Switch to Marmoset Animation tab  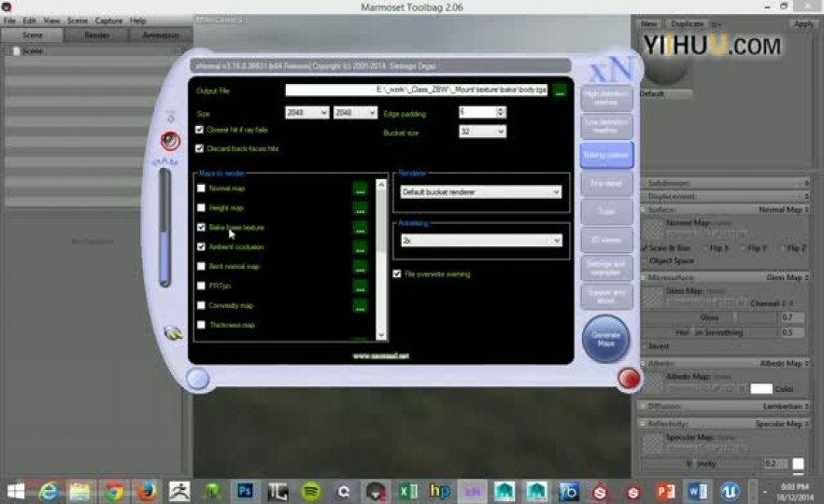coord(161,35)
